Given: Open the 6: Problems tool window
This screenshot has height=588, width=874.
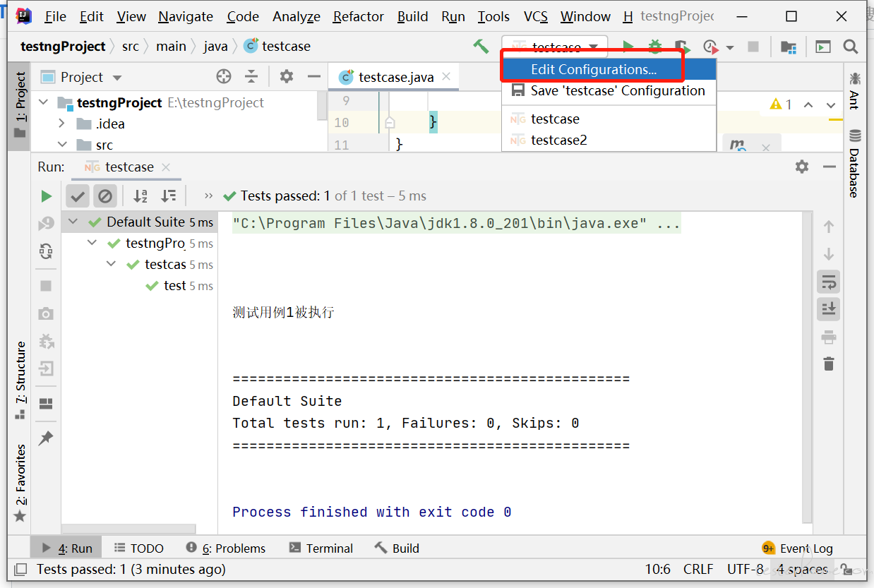Looking at the screenshot, I should click(x=226, y=548).
